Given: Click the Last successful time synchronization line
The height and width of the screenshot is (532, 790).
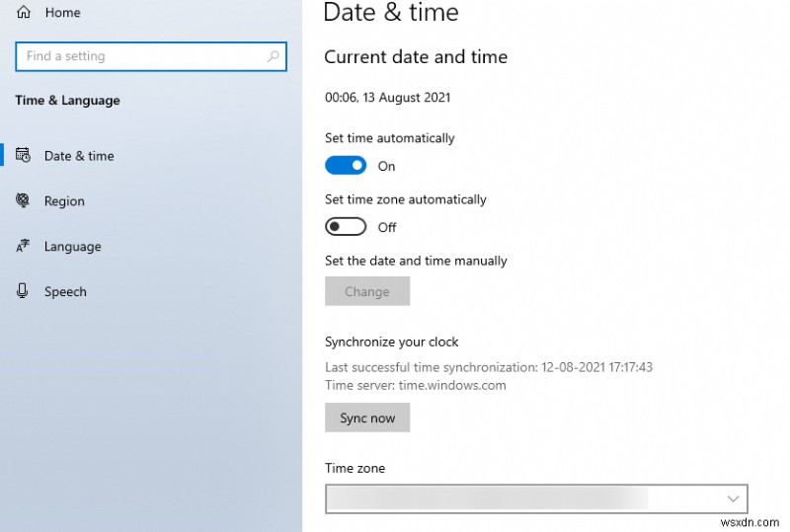Looking at the screenshot, I should 489,367.
